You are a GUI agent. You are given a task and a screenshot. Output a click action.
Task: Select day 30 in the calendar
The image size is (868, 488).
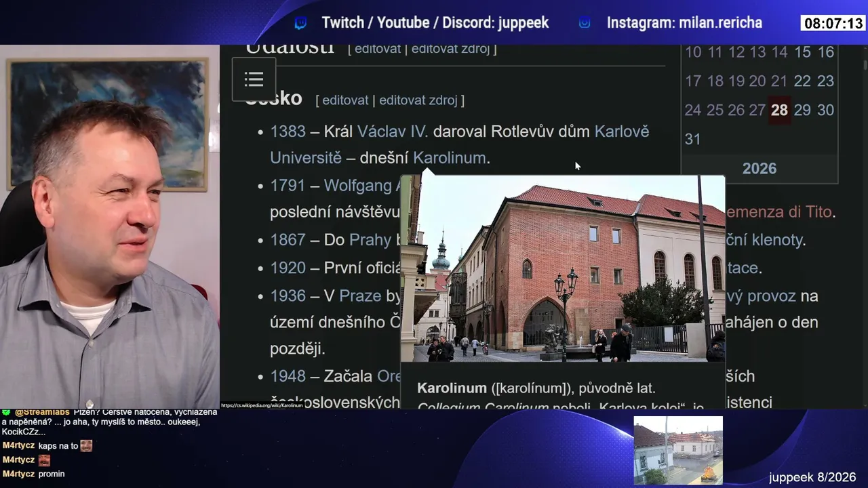click(x=825, y=110)
